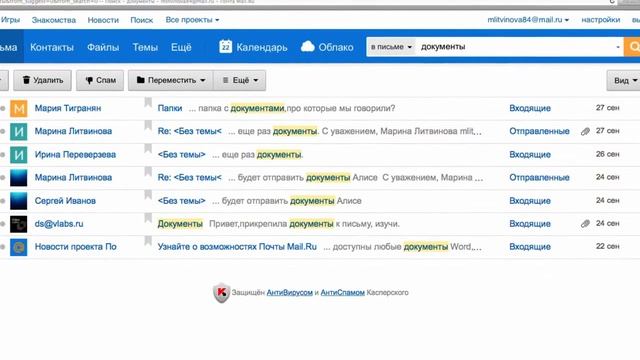Toggle unread dot for ds@vlabs.ru message
The height and width of the screenshot is (360, 640).
click(x=2, y=224)
